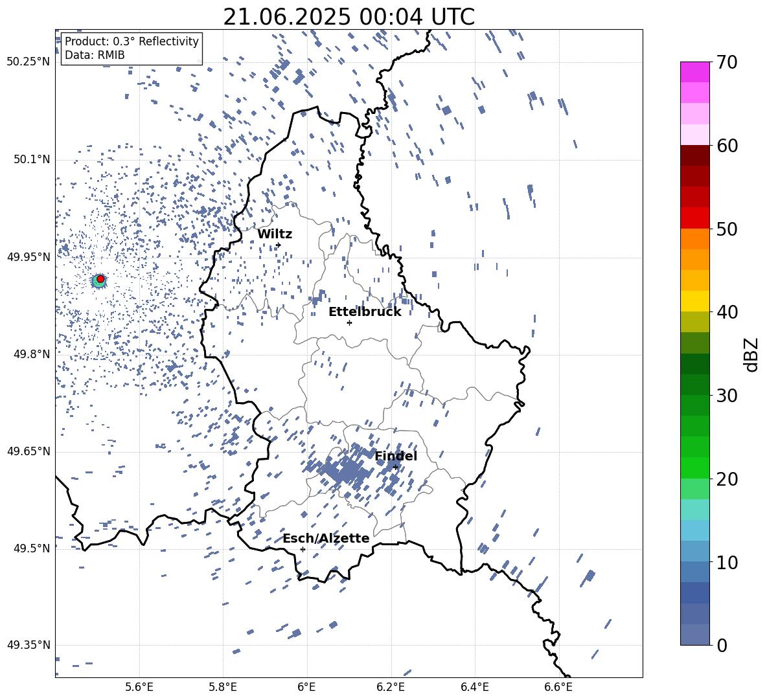Click the 49.35°N latitude label

click(x=29, y=645)
